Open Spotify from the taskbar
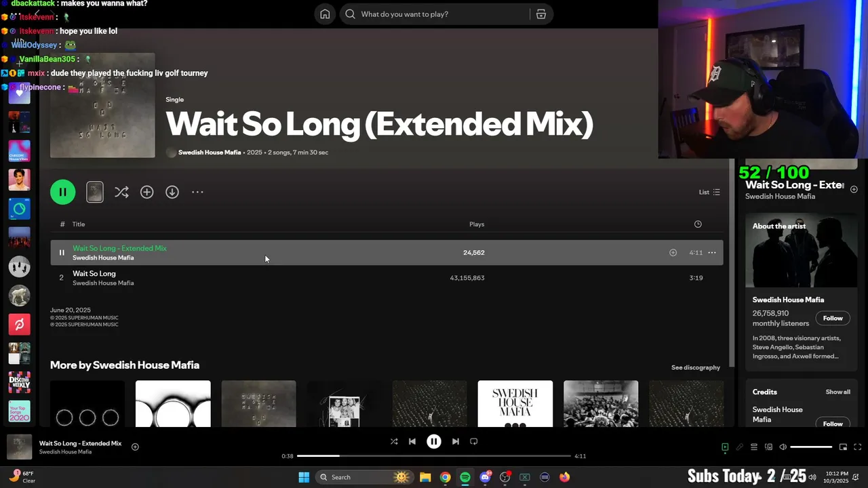 [x=465, y=477]
